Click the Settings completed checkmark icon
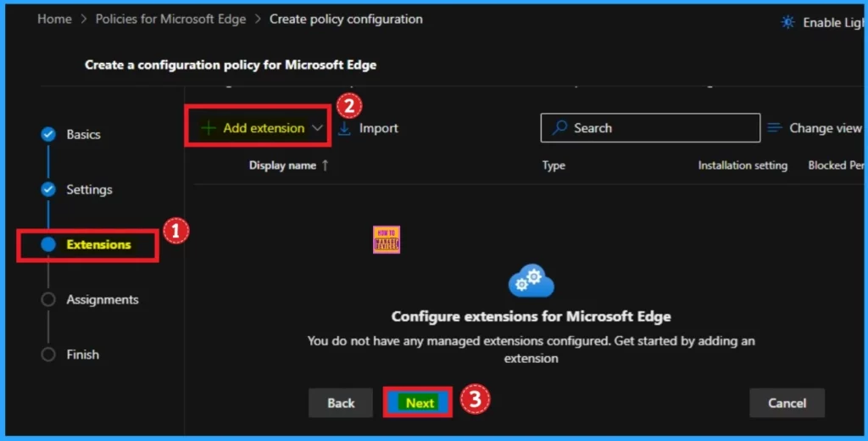The height and width of the screenshot is (441, 868). (x=48, y=189)
